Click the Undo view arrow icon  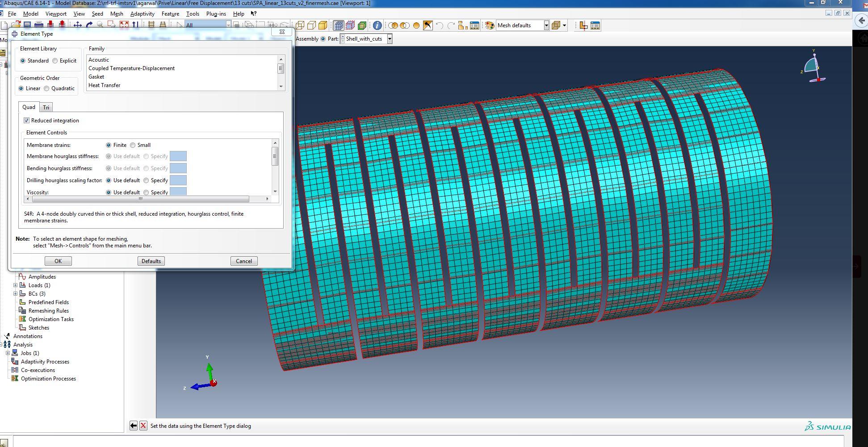point(439,25)
